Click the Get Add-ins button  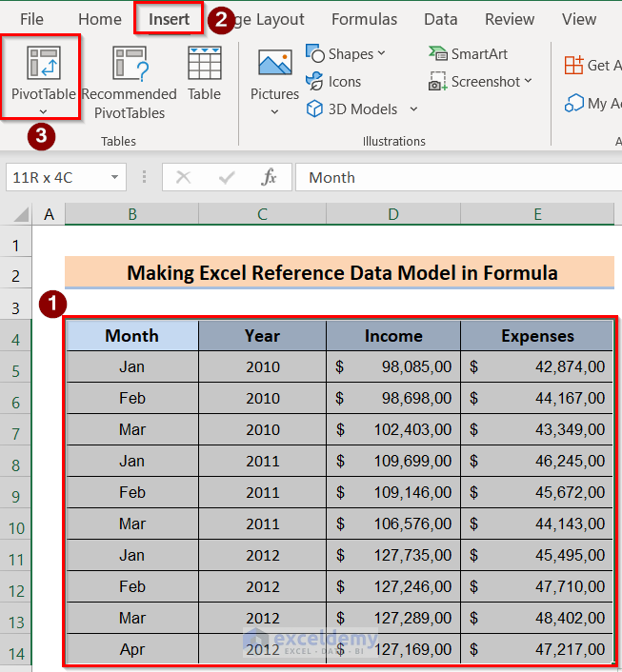[589, 65]
